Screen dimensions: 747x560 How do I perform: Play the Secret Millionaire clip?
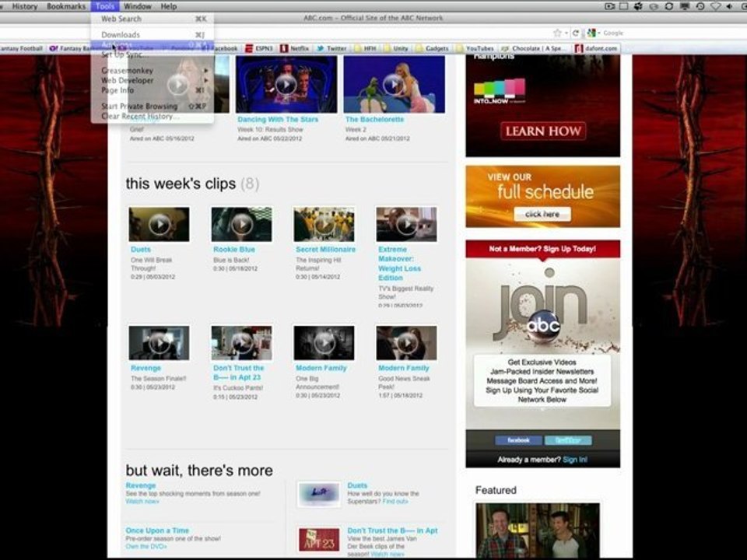tap(324, 224)
